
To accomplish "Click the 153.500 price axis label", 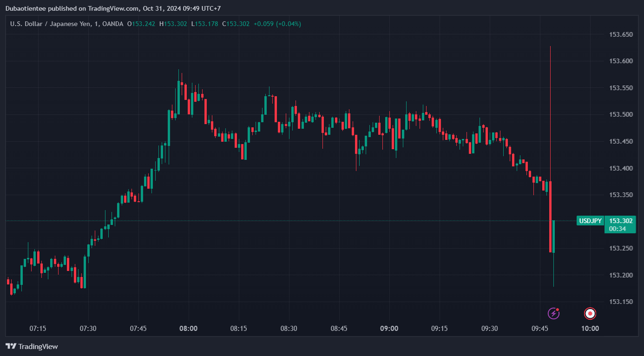I will (x=621, y=114).
